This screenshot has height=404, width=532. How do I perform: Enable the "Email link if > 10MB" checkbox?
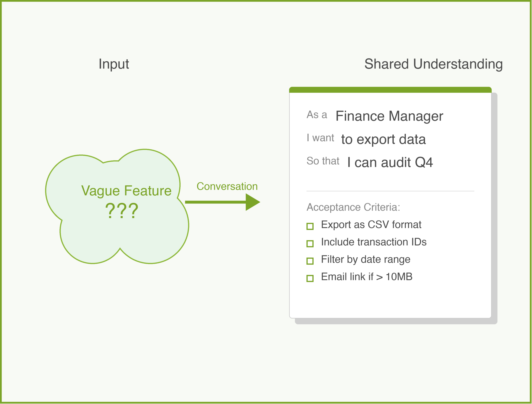click(x=310, y=278)
